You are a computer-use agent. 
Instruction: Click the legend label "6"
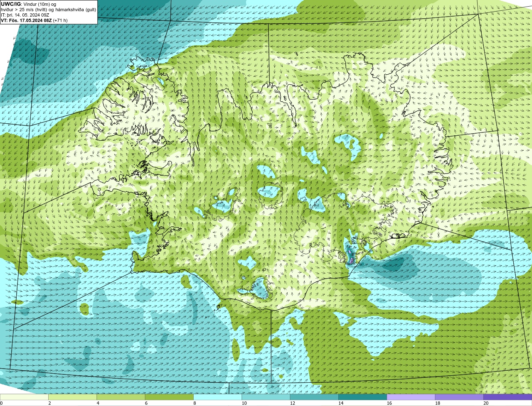pos(146,403)
